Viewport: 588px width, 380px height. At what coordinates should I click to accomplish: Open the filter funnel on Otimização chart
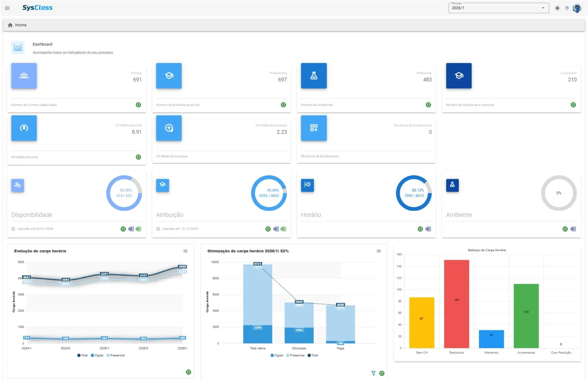[373, 373]
